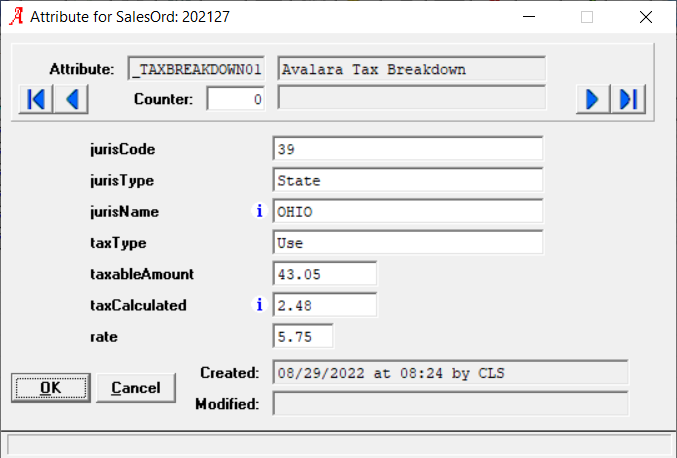This screenshot has width=677, height=458.
Task: Jump to the first attribute record
Action: coord(36,99)
